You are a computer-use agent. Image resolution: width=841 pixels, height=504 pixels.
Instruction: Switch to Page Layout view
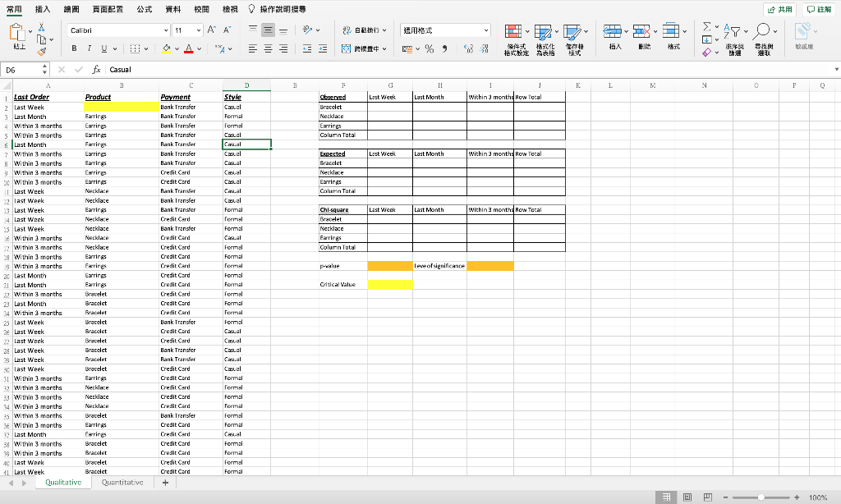point(687,497)
